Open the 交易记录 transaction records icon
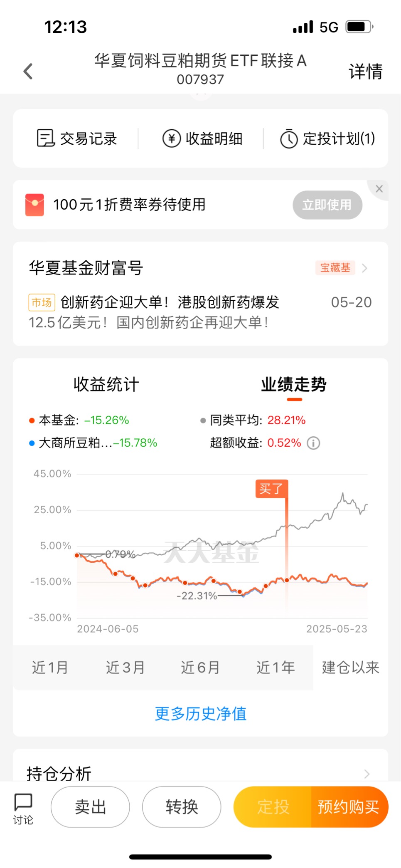 click(46, 138)
